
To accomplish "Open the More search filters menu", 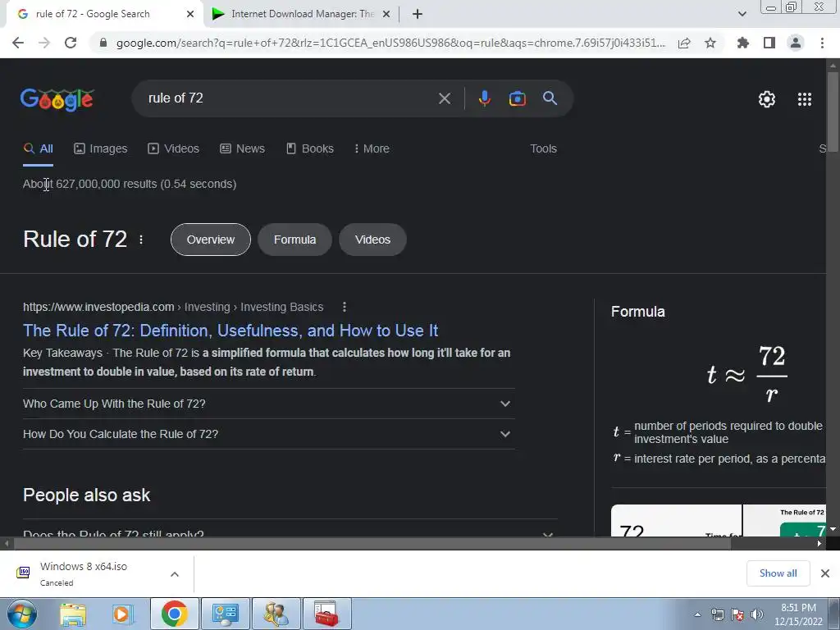I will pyautogui.click(x=372, y=148).
